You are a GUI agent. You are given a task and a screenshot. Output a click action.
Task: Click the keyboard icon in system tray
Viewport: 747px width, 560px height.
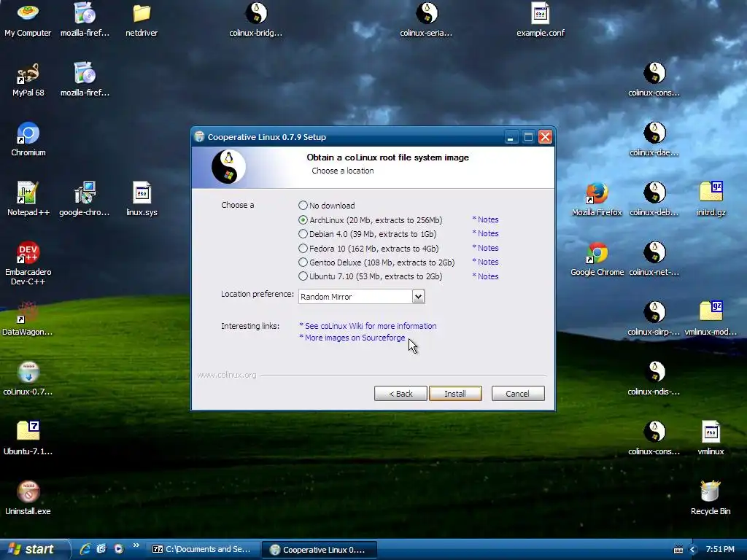(x=678, y=550)
